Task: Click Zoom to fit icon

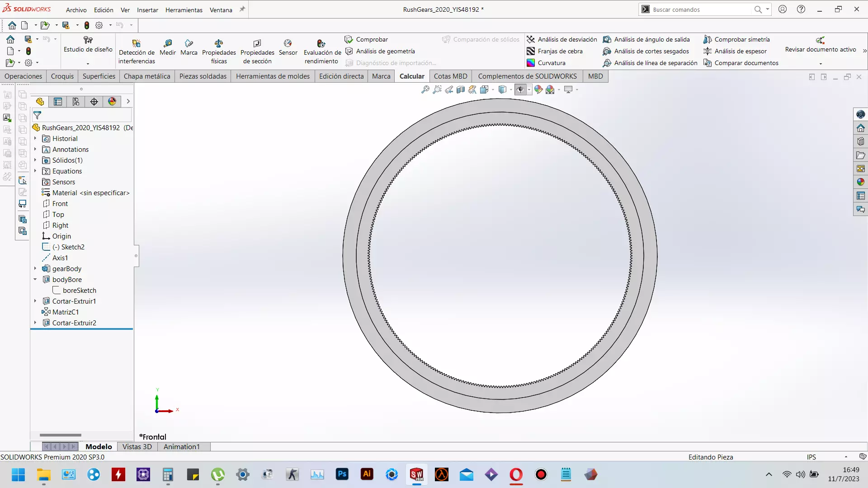Action: [425, 89]
